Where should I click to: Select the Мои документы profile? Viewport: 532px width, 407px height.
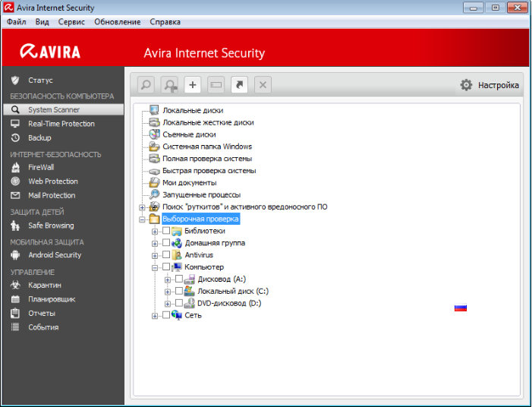pyautogui.click(x=189, y=183)
